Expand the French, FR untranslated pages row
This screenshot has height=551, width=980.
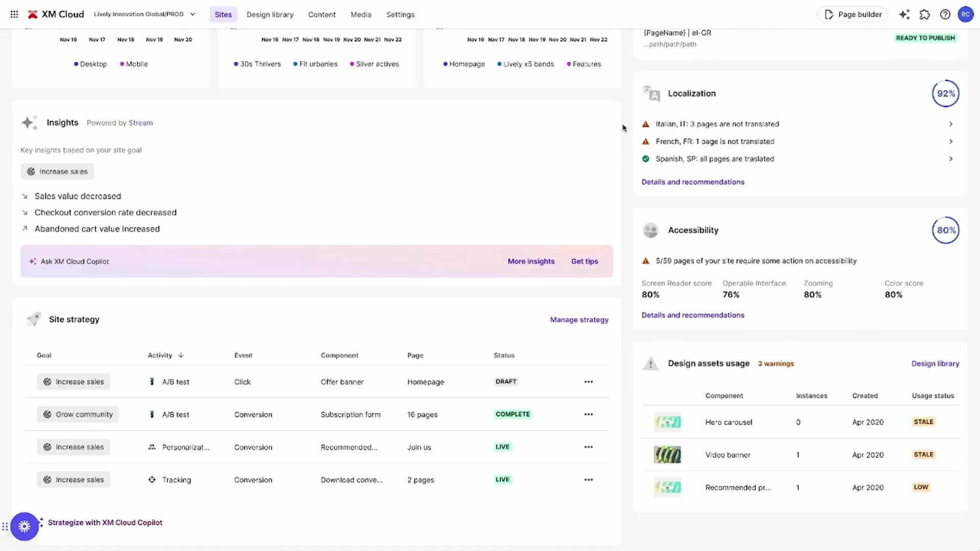click(951, 141)
